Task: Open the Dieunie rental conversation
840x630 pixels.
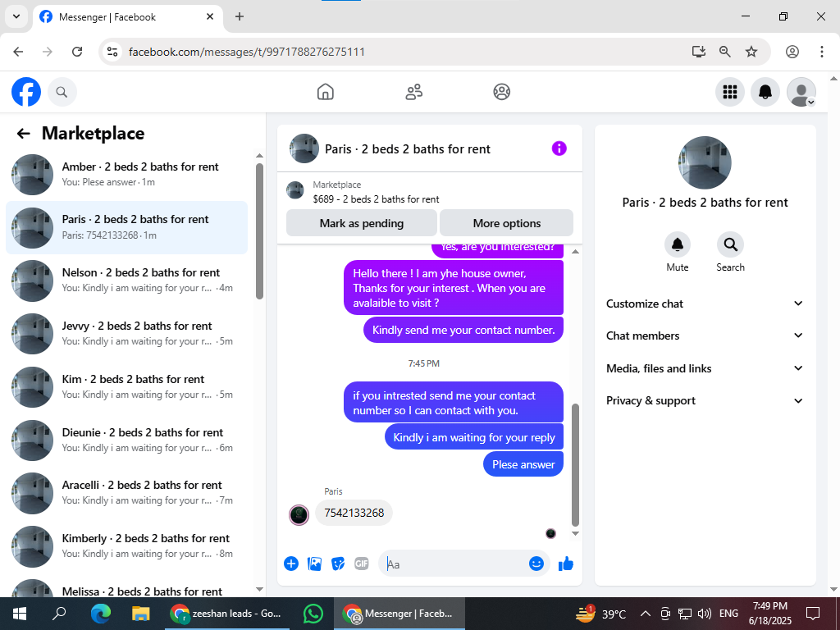Action: point(127,440)
